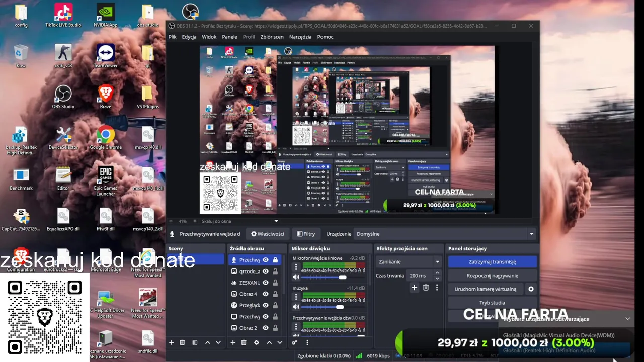Click Czas trwania 200 ms field
This screenshot has width=644, height=362.
[x=420, y=276]
